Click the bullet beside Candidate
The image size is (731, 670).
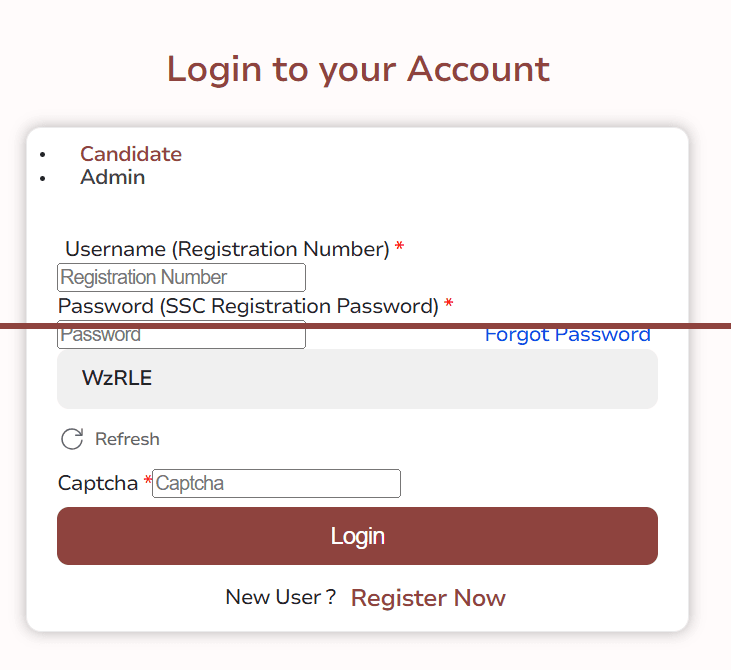coord(43,155)
